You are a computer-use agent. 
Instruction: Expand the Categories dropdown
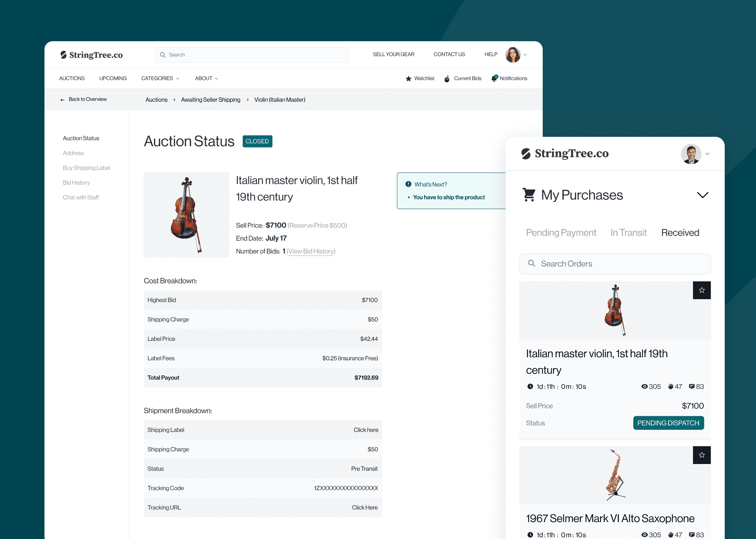pos(160,78)
